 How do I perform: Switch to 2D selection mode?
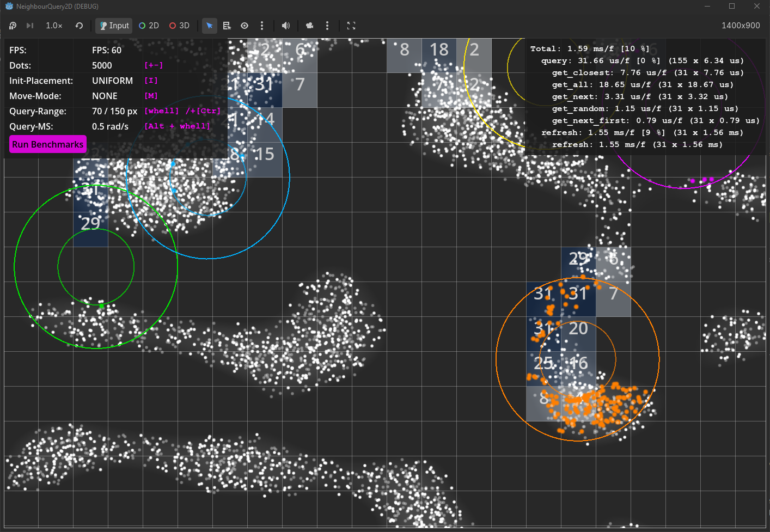click(149, 26)
